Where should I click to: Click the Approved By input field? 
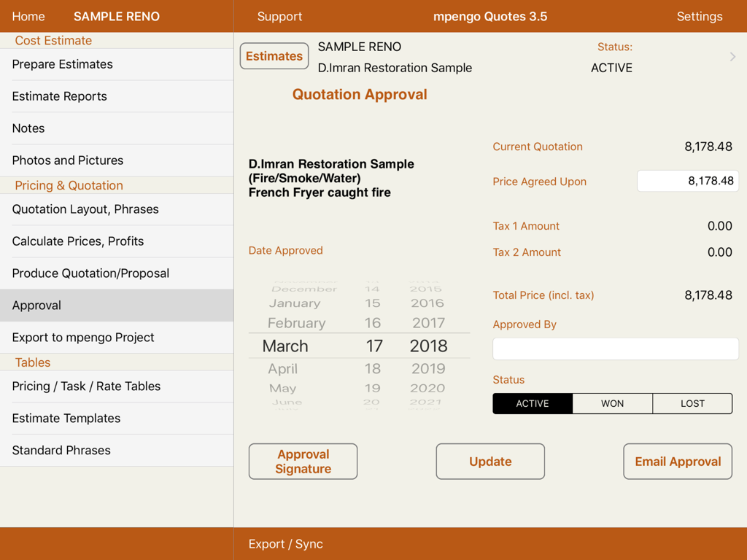coord(615,349)
